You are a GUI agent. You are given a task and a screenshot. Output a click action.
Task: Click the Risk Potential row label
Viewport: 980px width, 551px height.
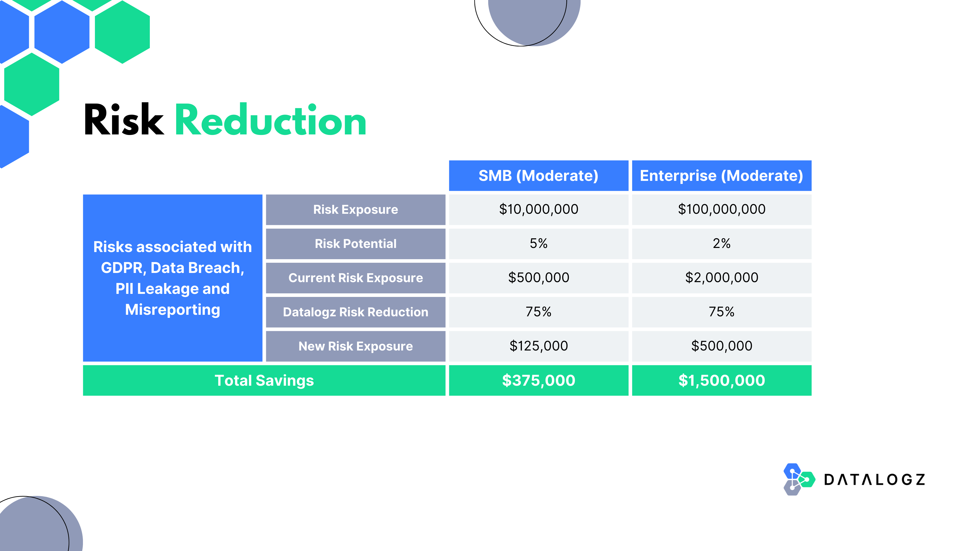click(x=355, y=244)
